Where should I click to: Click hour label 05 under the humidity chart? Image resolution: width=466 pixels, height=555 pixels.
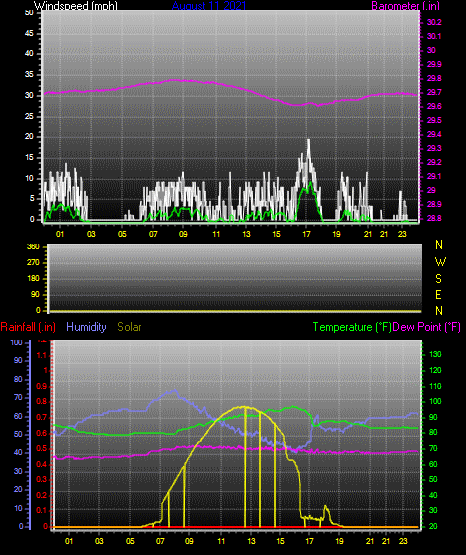130,542
